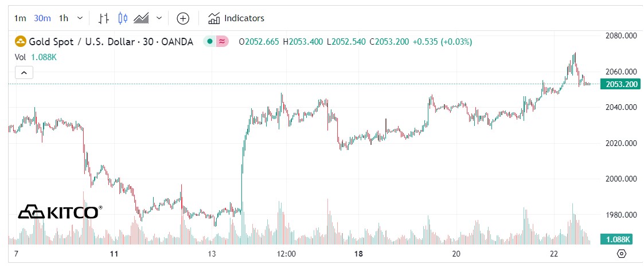Click the pink approximate-data status icon

tap(222, 42)
